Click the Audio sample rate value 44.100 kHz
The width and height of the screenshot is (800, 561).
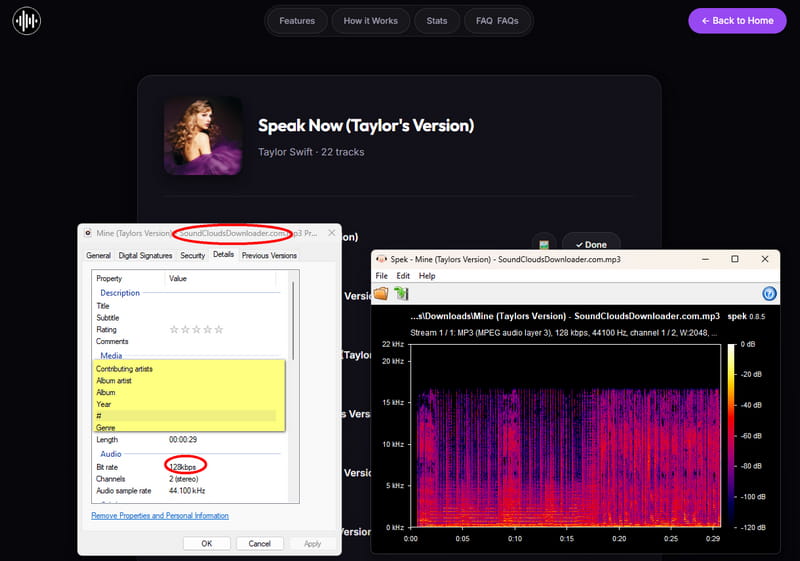pyautogui.click(x=187, y=490)
